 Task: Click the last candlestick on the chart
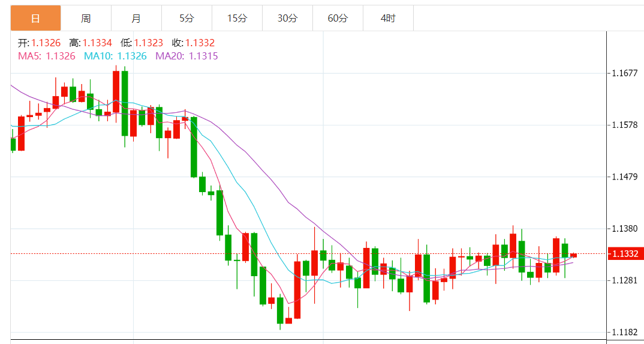coord(573,255)
